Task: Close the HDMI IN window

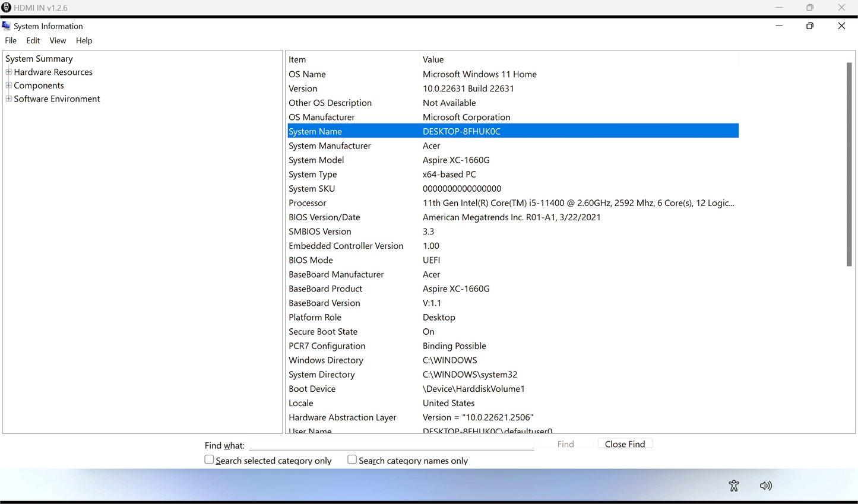Action: coord(841,8)
